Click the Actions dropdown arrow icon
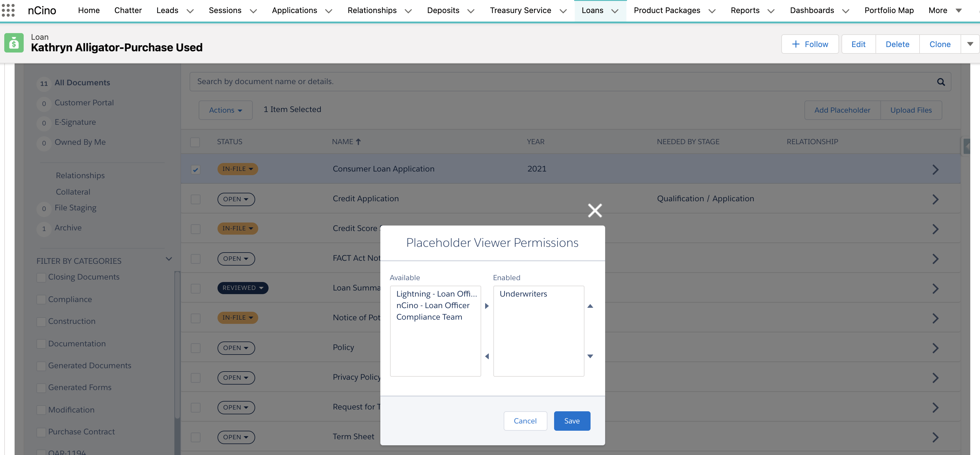Viewport: 980px width, 455px height. pyautogui.click(x=241, y=110)
